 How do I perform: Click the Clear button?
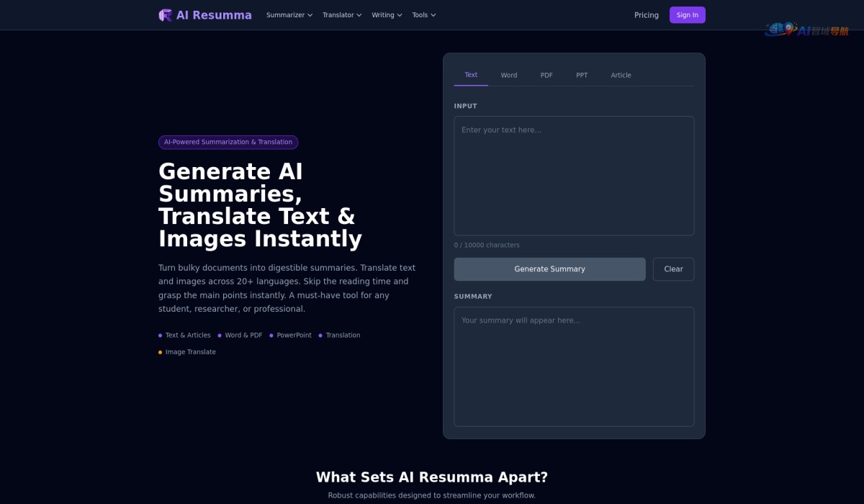click(x=673, y=269)
